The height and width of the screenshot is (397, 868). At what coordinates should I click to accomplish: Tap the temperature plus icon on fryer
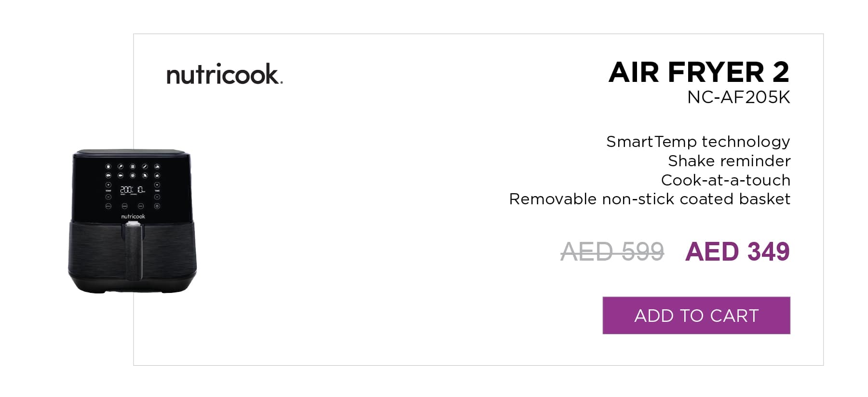click(x=108, y=185)
